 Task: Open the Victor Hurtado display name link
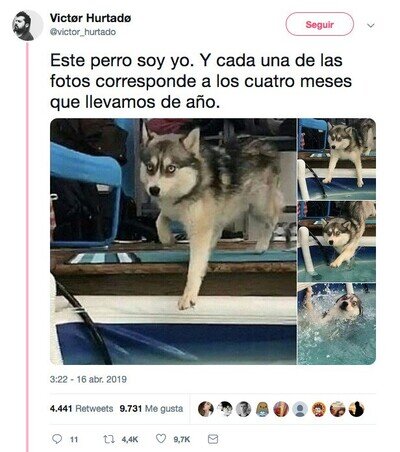[x=90, y=18]
